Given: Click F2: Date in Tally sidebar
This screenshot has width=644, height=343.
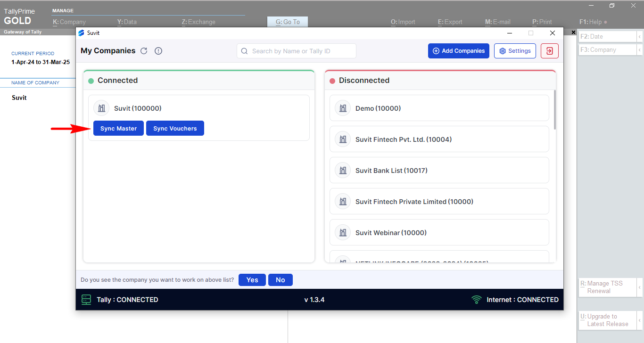Looking at the screenshot, I should coord(608,36).
